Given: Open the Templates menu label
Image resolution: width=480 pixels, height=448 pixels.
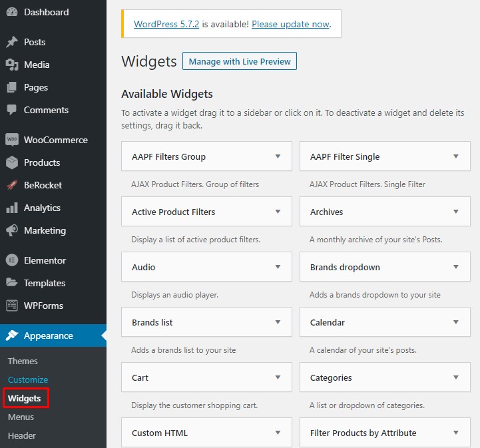Looking at the screenshot, I should [45, 284].
